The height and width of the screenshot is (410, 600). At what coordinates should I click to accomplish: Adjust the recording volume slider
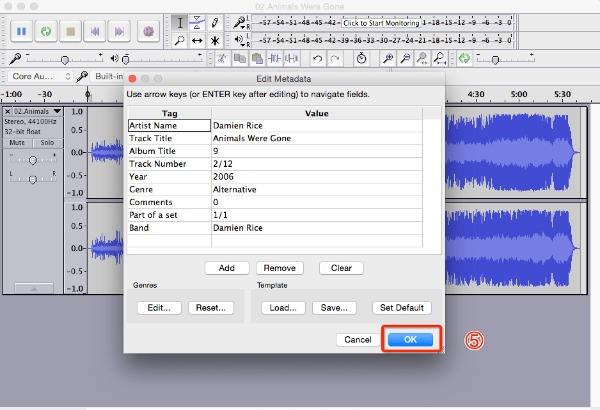[x=65, y=60]
